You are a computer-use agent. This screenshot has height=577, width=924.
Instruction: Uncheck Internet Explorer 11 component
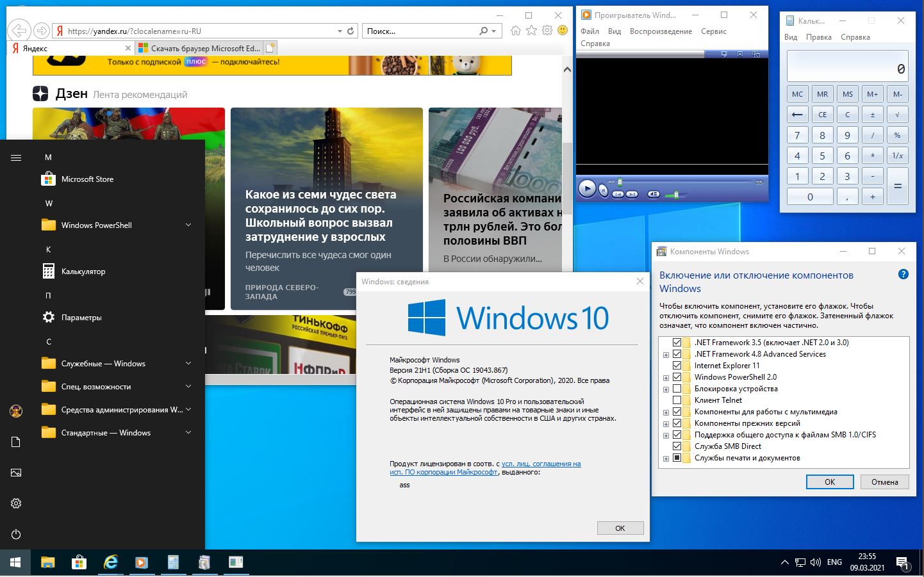tap(677, 366)
